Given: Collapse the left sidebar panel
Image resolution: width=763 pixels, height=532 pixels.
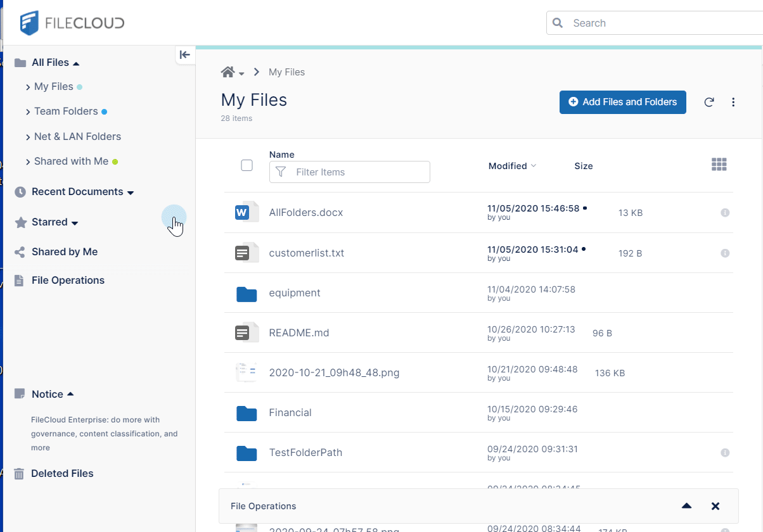Looking at the screenshot, I should [184, 55].
